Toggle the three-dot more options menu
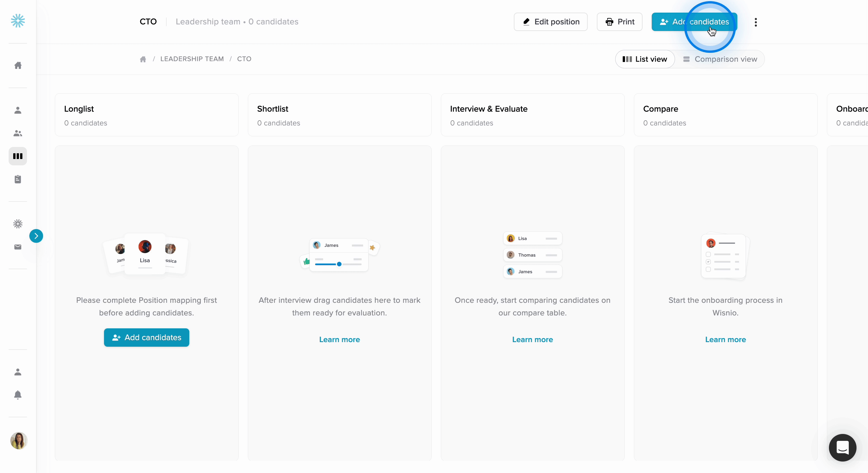Image resolution: width=868 pixels, height=473 pixels. [x=755, y=22]
